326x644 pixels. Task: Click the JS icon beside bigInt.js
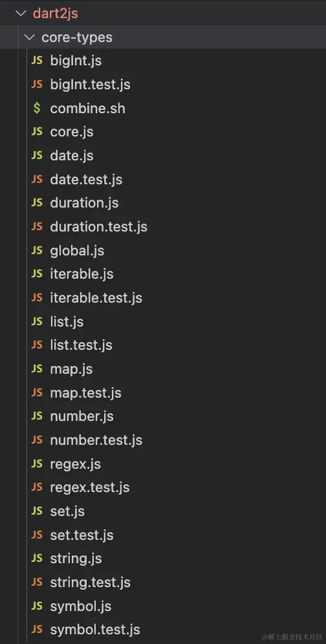[37, 61]
